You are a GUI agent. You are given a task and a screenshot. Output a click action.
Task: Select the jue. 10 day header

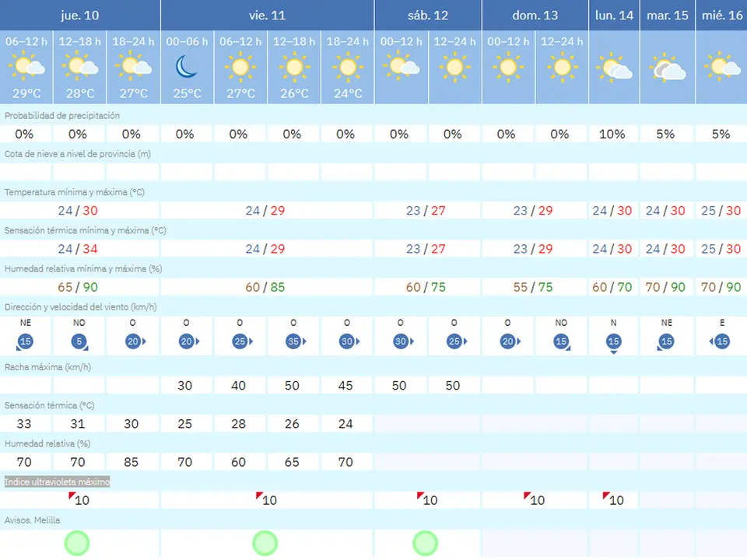click(79, 16)
